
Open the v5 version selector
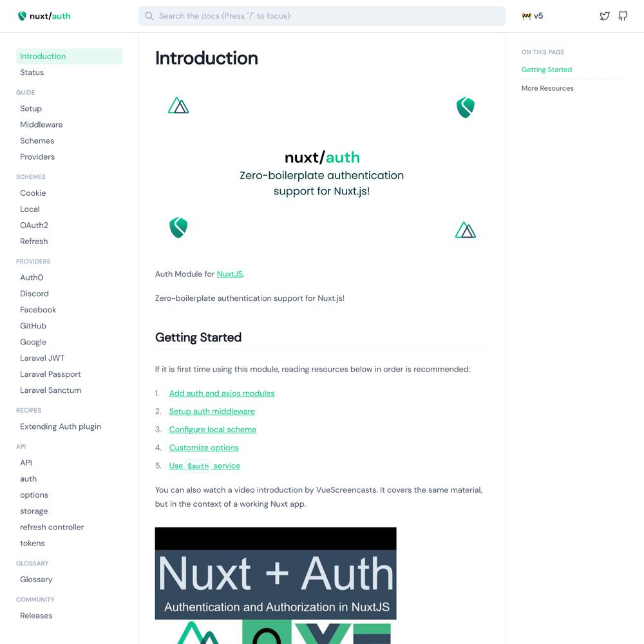click(533, 16)
